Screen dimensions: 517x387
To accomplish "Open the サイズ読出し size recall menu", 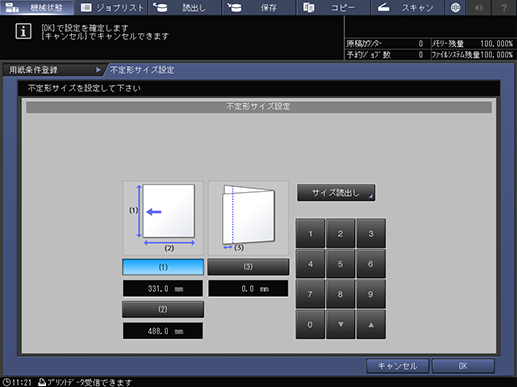I will (336, 193).
